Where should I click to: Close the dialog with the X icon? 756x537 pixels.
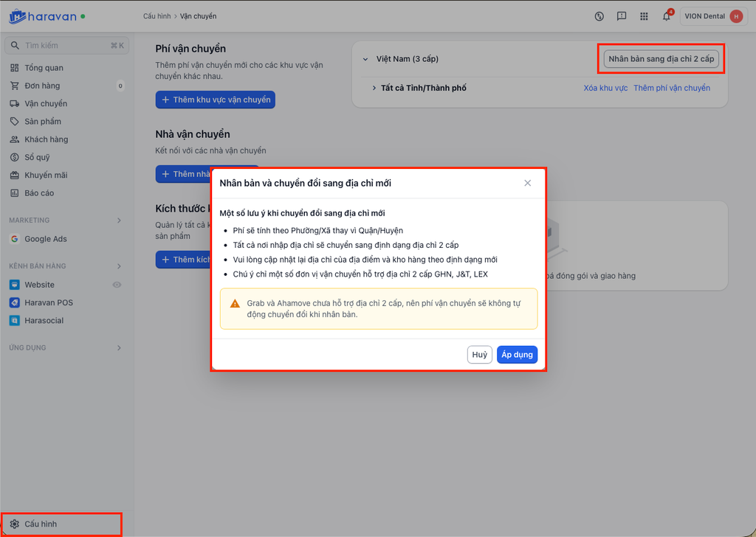[527, 183]
